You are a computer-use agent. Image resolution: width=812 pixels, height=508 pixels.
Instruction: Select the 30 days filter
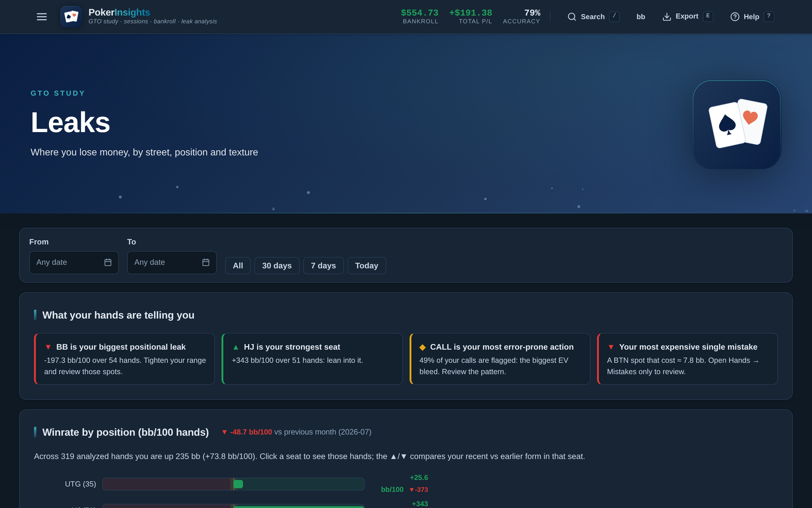277,266
